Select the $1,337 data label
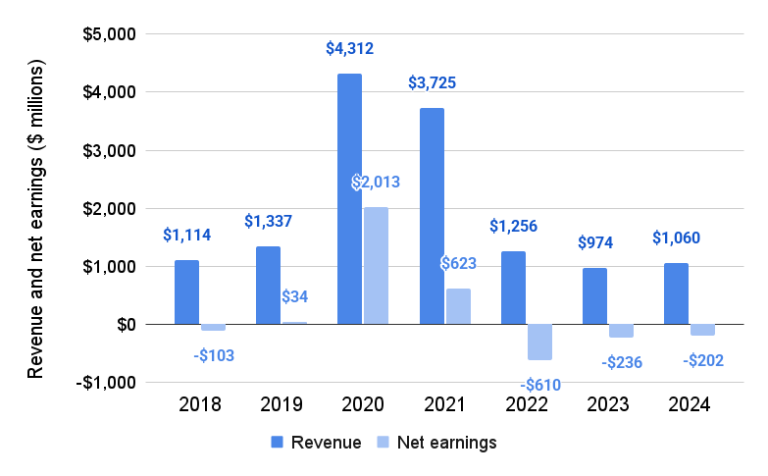768x476 pixels. pyautogui.click(x=268, y=220)
